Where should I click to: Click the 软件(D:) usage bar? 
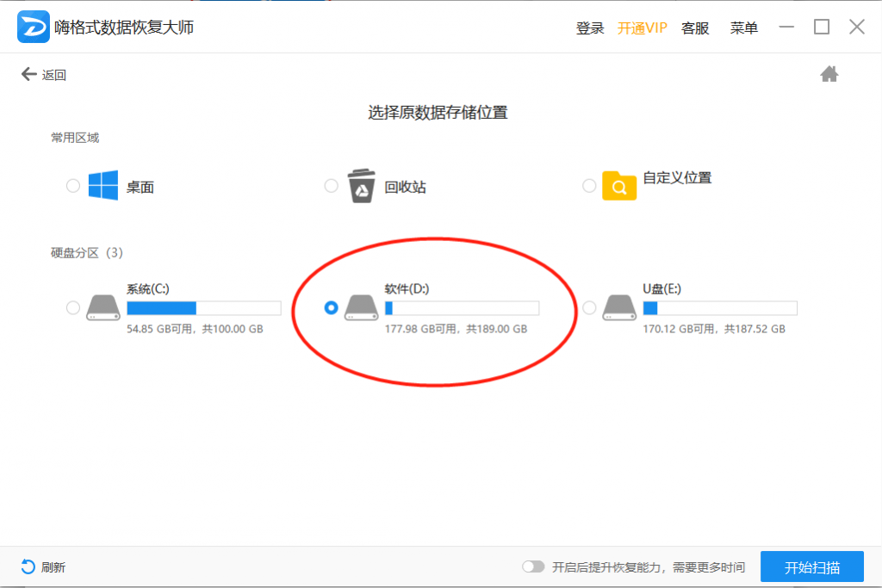coord(462,308)
